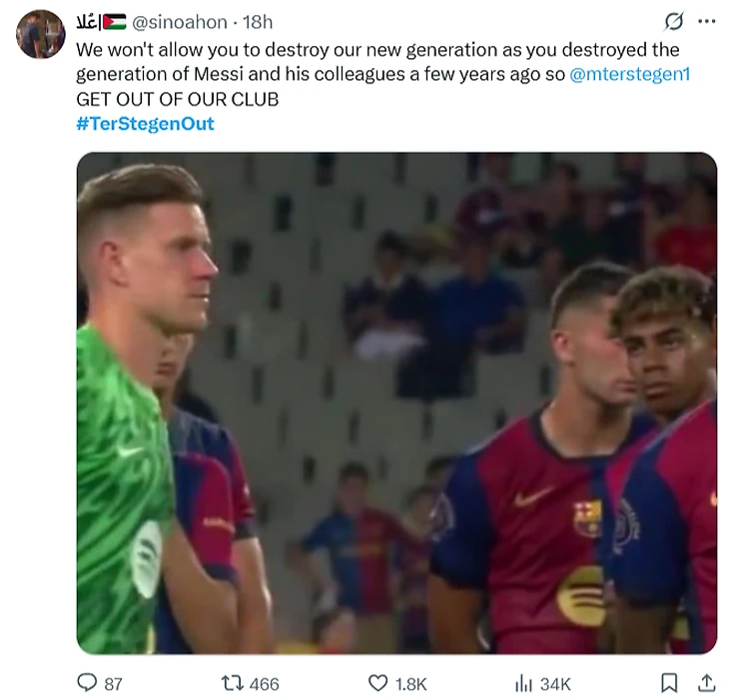Open the #TerStegenOut hashtag
Image resolution: width=729 pixels, height=700 pixels.
click(145, 124)
